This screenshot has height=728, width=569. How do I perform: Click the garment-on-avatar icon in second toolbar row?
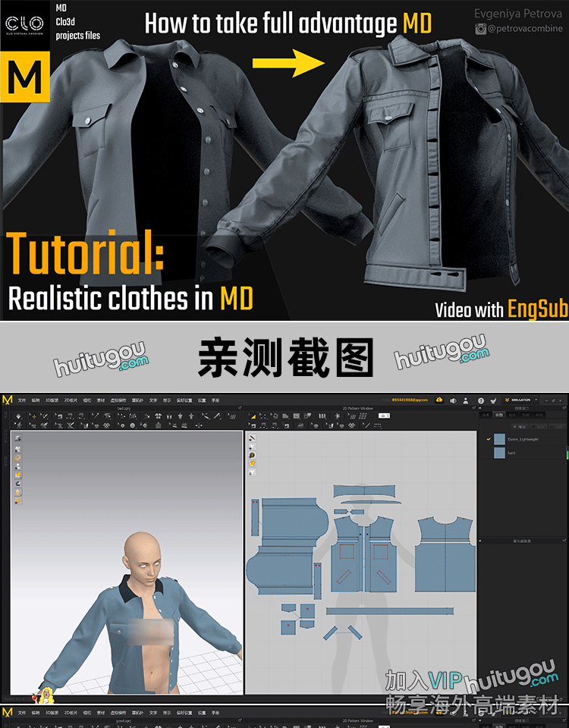pos(159,425)
